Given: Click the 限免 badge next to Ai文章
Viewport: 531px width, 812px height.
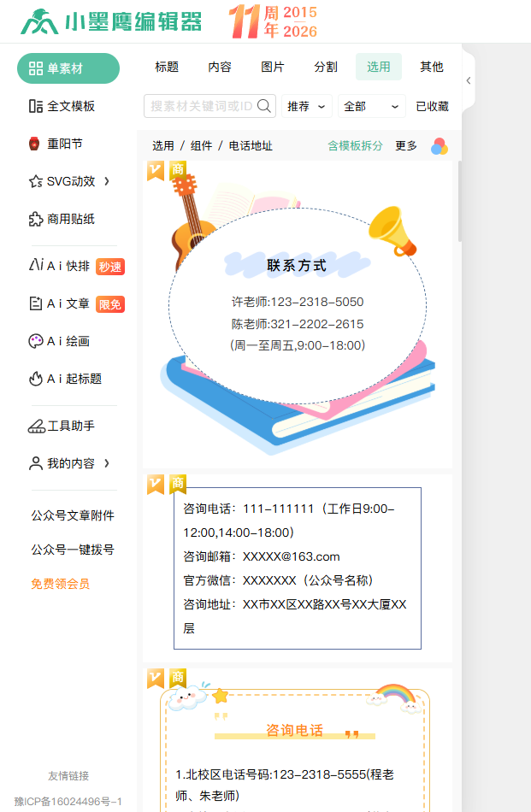Looking at the screenshot, I should coord(109,304).
